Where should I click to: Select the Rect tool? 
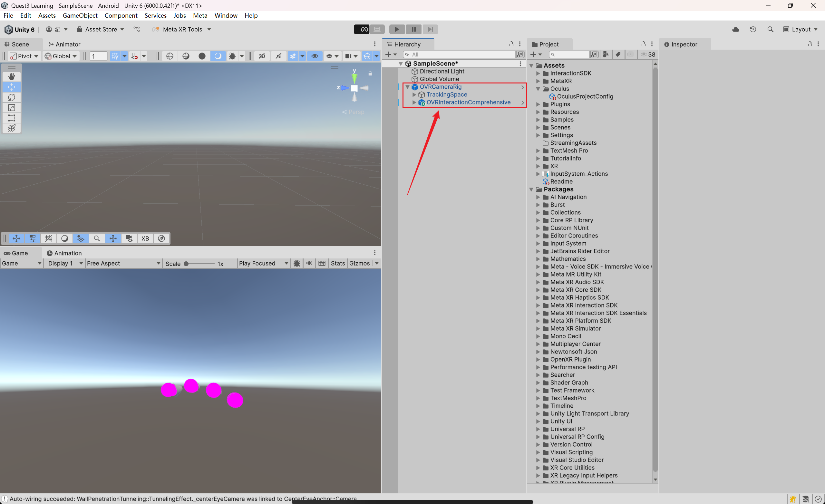click(x=11, y=118)
